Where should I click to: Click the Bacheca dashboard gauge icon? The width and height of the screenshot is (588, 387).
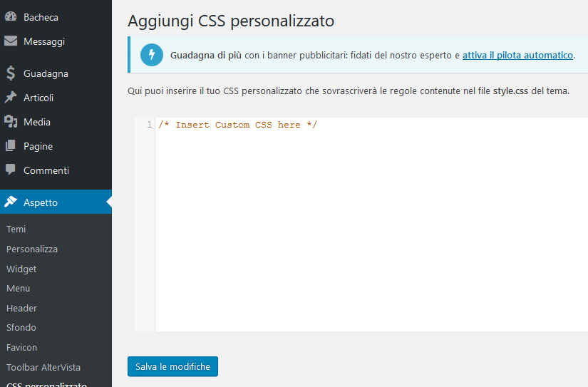pos(11,17)
